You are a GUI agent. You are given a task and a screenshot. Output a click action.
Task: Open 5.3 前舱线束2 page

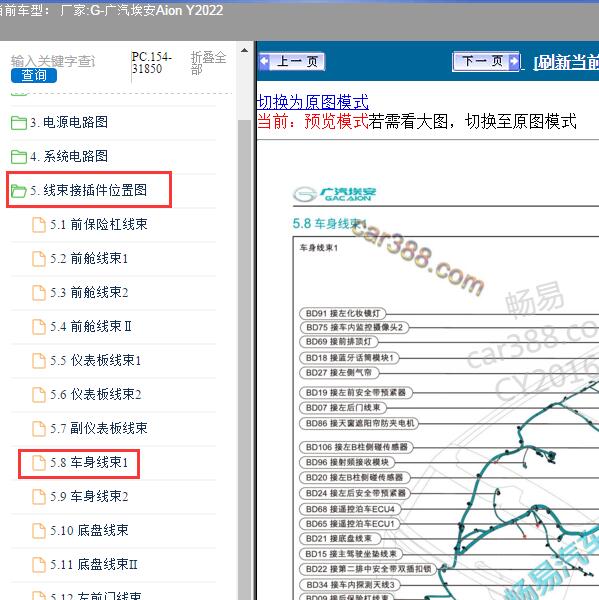click(89, 292)
